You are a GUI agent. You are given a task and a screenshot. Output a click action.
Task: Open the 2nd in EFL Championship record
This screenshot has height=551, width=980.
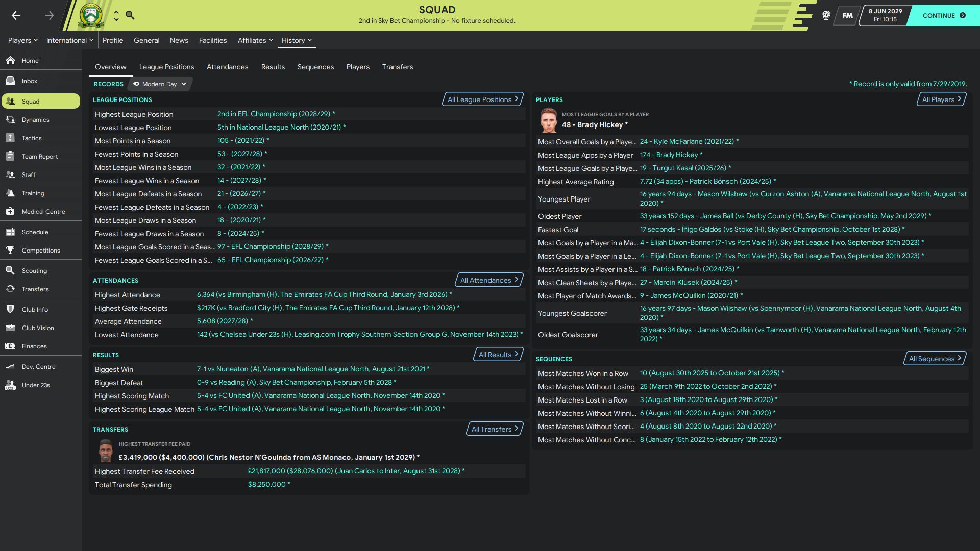[276, 114]
